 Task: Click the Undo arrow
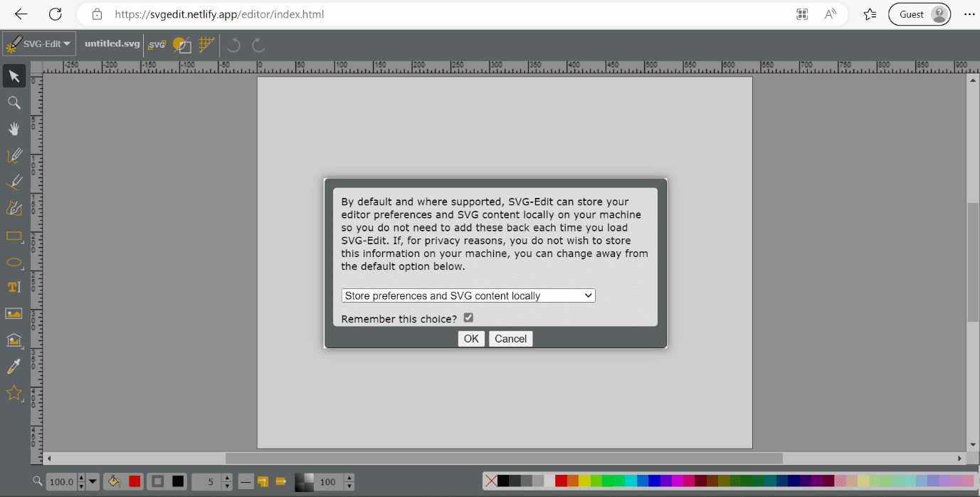pyautogui.click(x=233, y=46)
